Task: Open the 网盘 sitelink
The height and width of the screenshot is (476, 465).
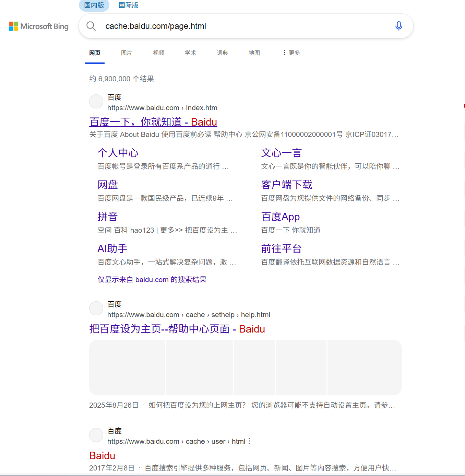Action: pos(107,185)
